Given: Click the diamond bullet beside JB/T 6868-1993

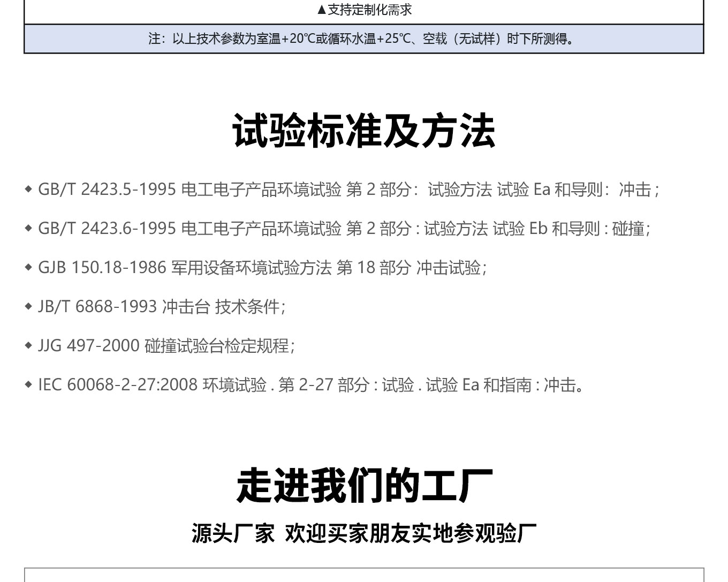Looking at the screenshot, I should coord(29,307).
